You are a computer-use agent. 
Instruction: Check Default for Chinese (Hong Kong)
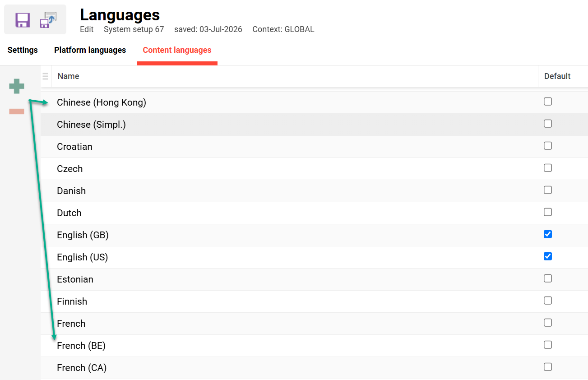click(548, 102)
